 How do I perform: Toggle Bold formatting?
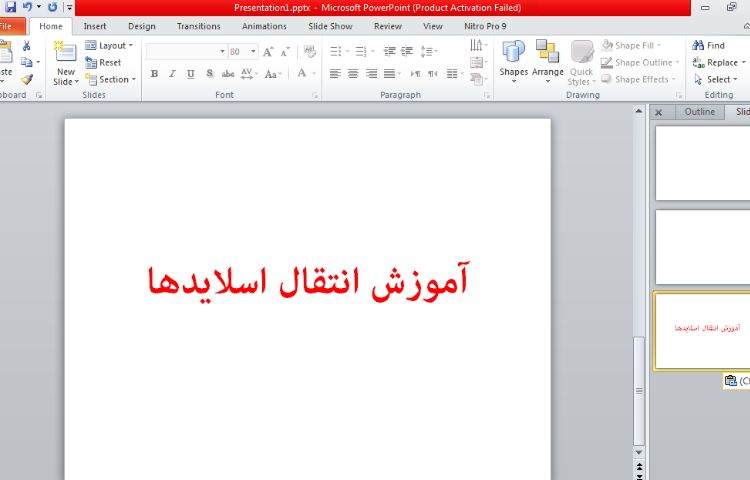pyautogui.click(x=154, y=74)
